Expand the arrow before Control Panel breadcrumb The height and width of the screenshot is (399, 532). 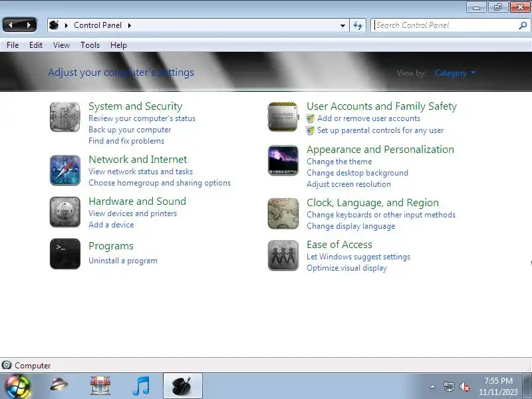coord(66,25)
